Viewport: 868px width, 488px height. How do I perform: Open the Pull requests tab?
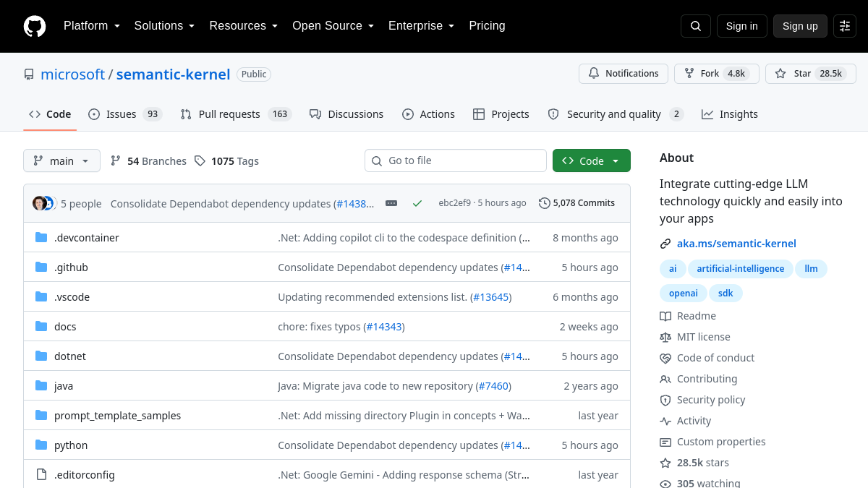[236, 114]
